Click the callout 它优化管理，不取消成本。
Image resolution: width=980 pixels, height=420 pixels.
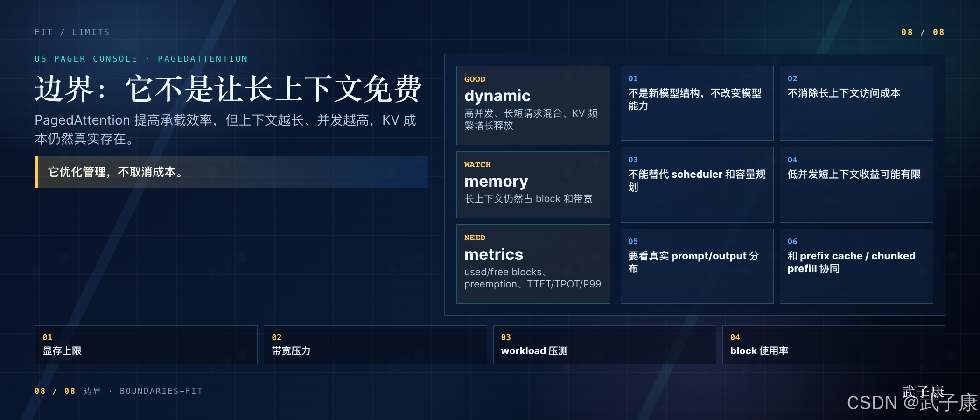(231, 172)
